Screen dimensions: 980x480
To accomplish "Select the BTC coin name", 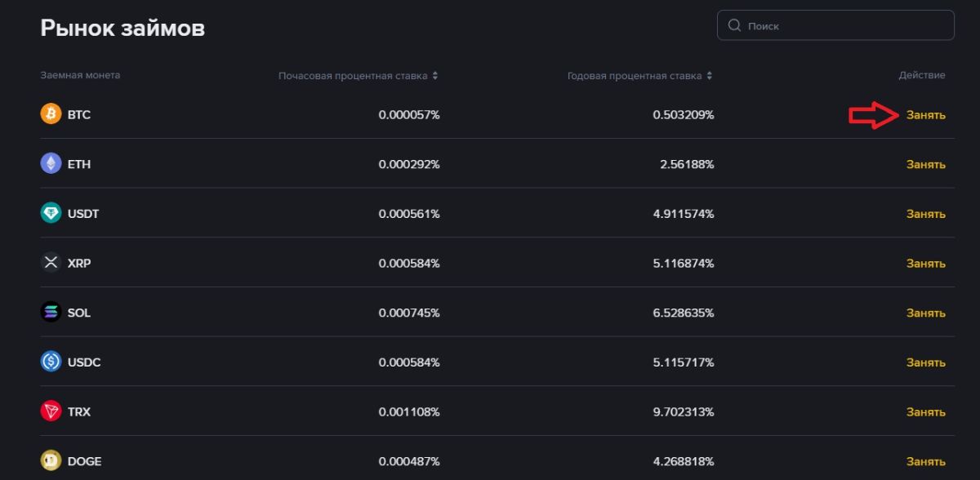I will pyautogui.click(x=79, y=115).
